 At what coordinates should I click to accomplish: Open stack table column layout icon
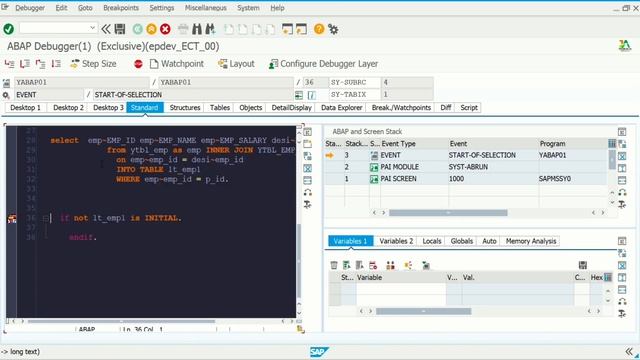[612, 144]
